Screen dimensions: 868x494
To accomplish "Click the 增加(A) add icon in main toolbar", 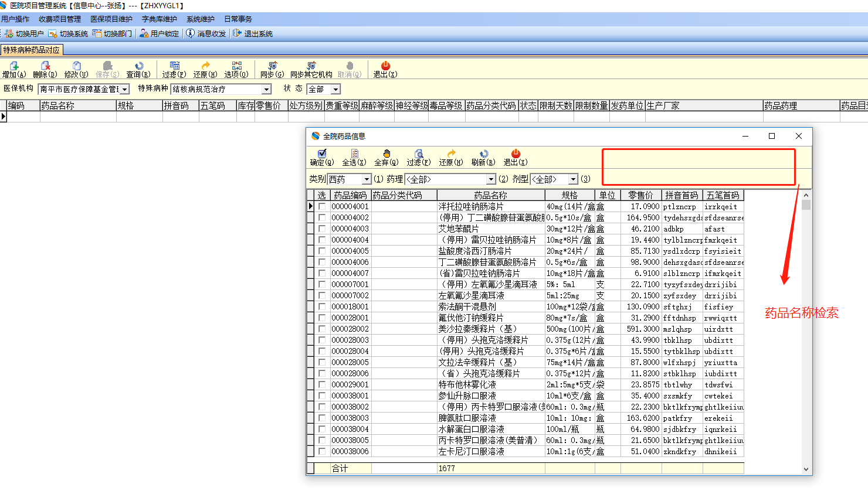I will (x=14, y=70).
